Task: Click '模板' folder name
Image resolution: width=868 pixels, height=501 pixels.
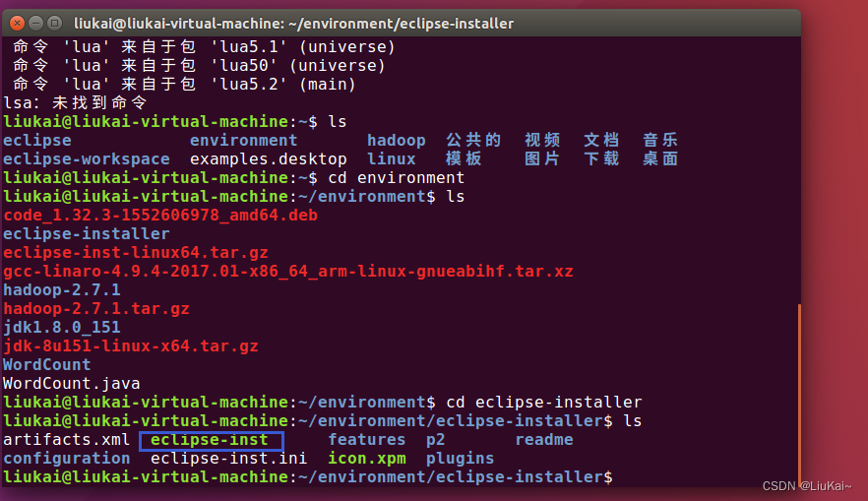Action: [464, 158]
